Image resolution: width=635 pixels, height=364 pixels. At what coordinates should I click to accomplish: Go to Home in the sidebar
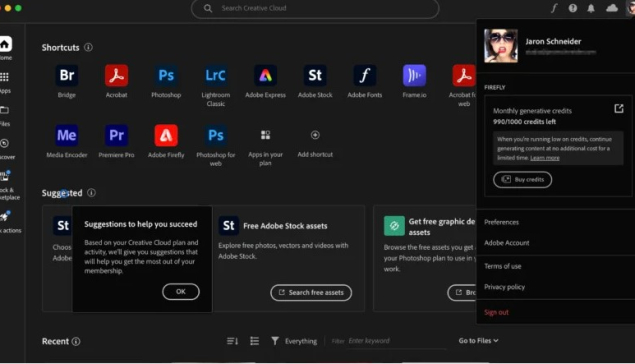[x=6, y=44]
